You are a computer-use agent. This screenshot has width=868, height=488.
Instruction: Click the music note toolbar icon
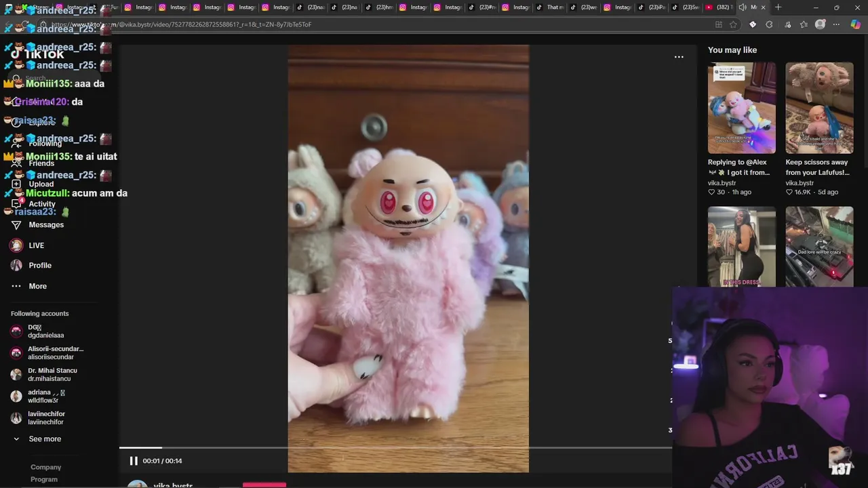pos(787,24)
